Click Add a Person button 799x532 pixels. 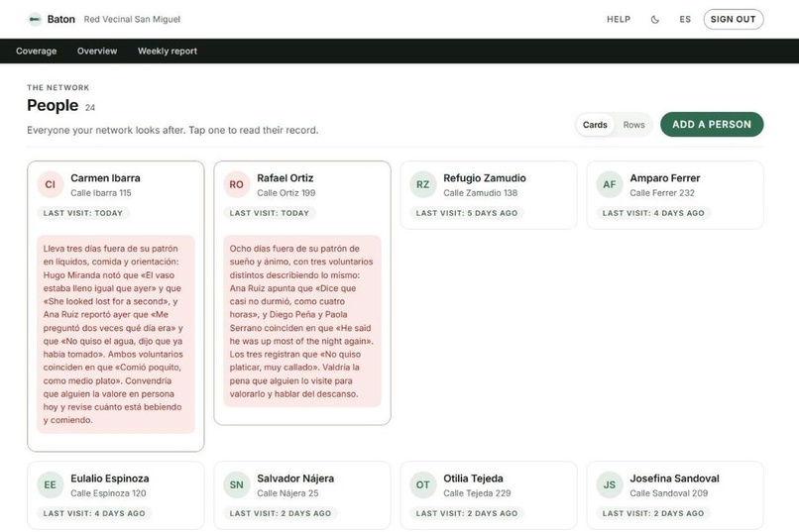[x=712, y=124]
